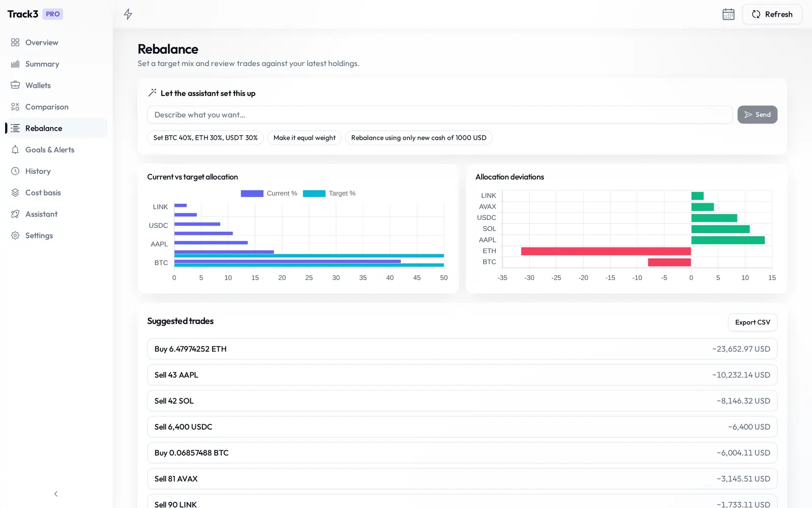
Task: Click the green SOL deviation bar
Action: pos(721,229)
